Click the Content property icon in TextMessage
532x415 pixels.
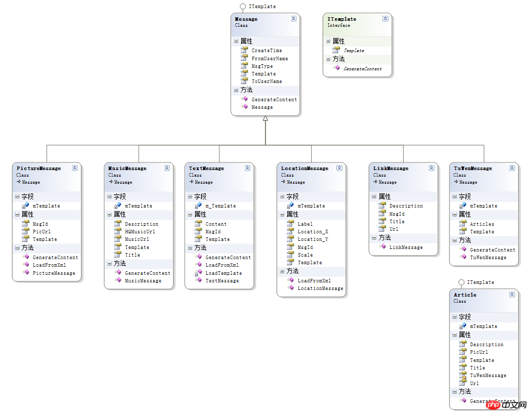[x=198, y=224]
